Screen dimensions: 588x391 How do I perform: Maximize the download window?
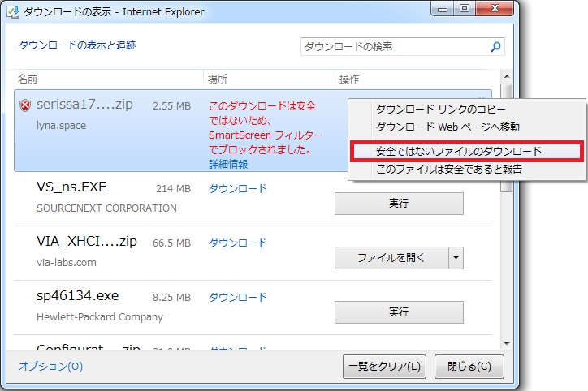pos(465,9)
